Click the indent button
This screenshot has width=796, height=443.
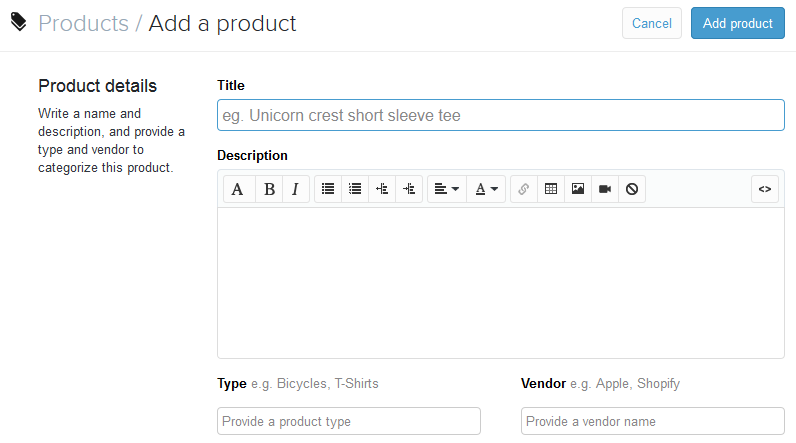click(409, 189)
